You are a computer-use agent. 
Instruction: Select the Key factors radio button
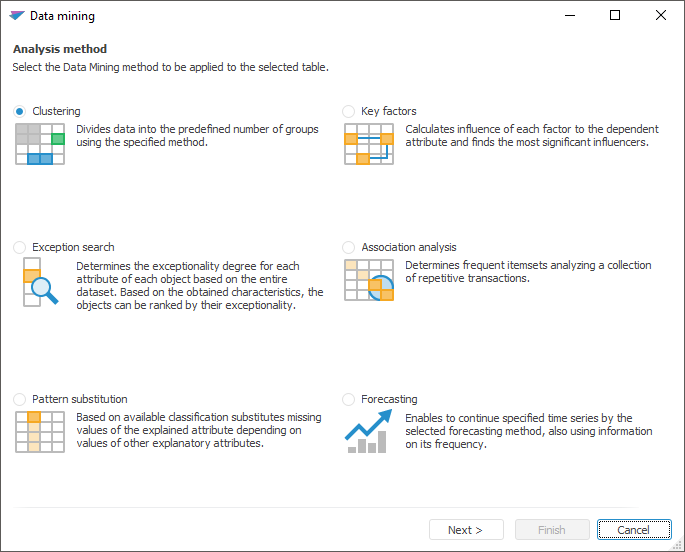coord(348,111)
